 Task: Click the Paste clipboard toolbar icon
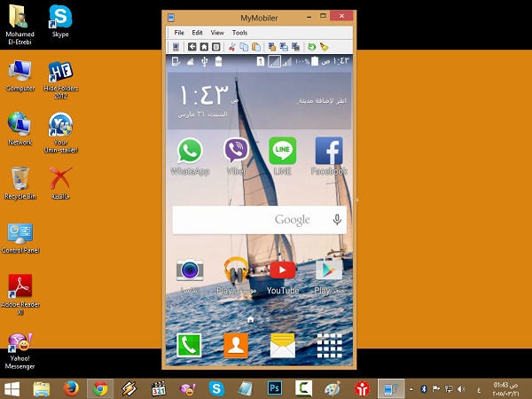coord(256,47)
